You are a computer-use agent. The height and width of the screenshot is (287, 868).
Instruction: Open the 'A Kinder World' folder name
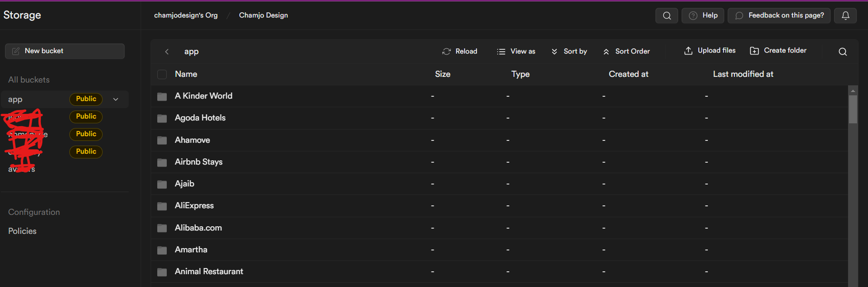point(203,96)
